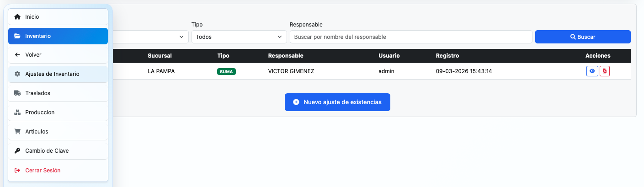The height and width of the screenshot is (187, 644).
Task: Click the Responsable column header in the table
Action: [x=286, y=56]
